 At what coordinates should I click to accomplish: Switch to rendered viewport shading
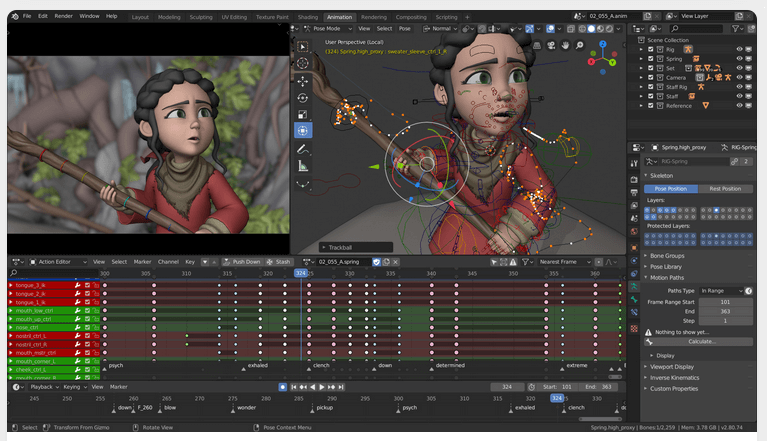coord(609,29)
